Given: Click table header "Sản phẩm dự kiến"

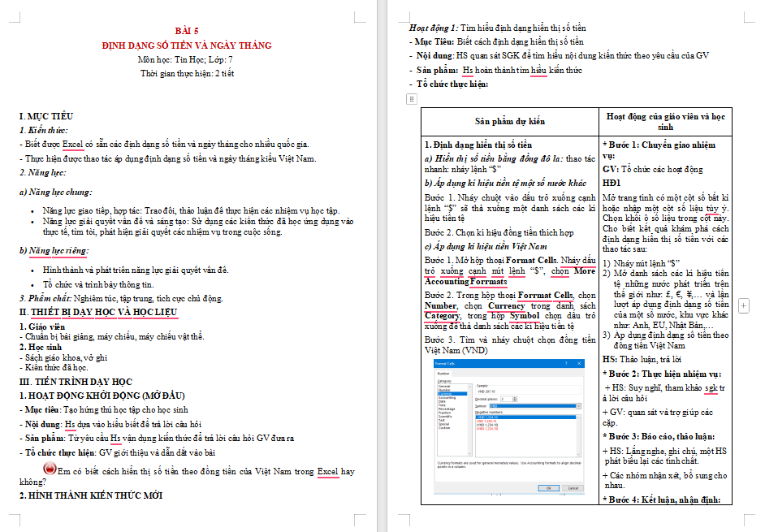Looking at the screenshot, I should pos(509,122).
